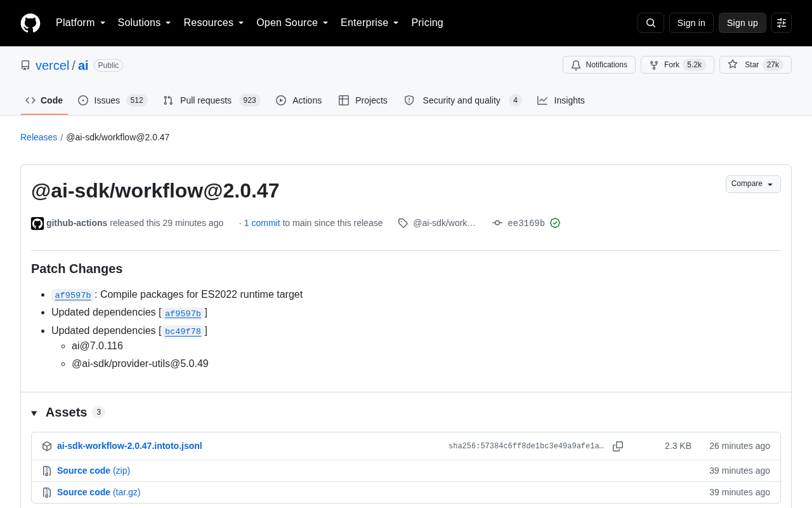Open the Projects tab

tap(363, 100)
